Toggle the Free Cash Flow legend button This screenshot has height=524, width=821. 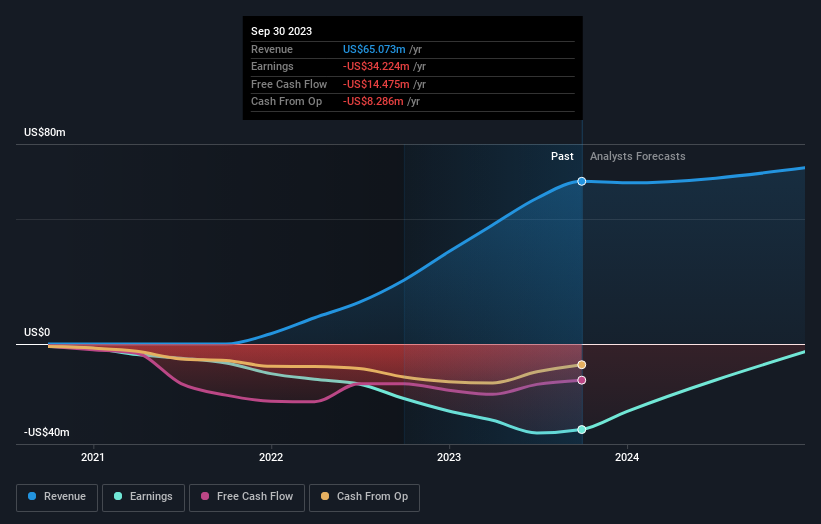247,497
